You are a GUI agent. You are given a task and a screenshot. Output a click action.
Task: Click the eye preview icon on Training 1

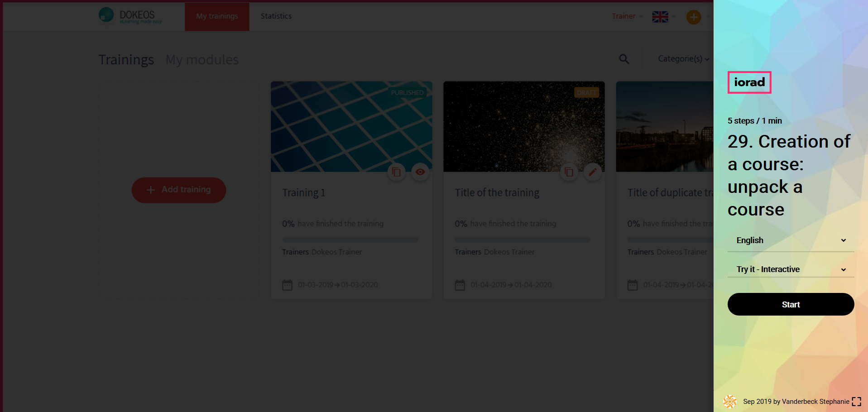point(420,172)
